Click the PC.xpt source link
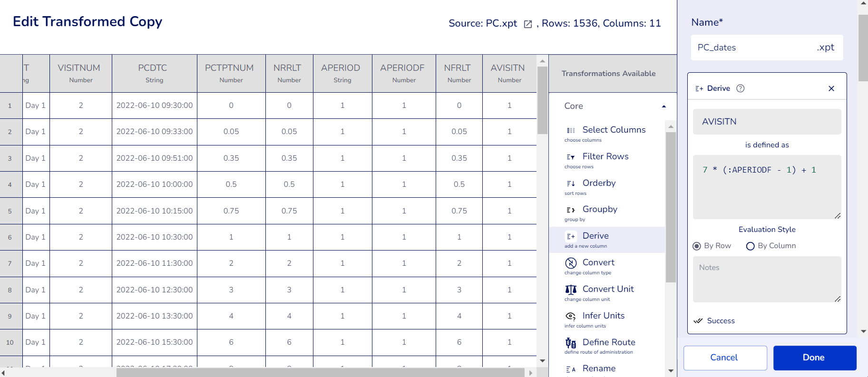 click(x=501, y=23)
